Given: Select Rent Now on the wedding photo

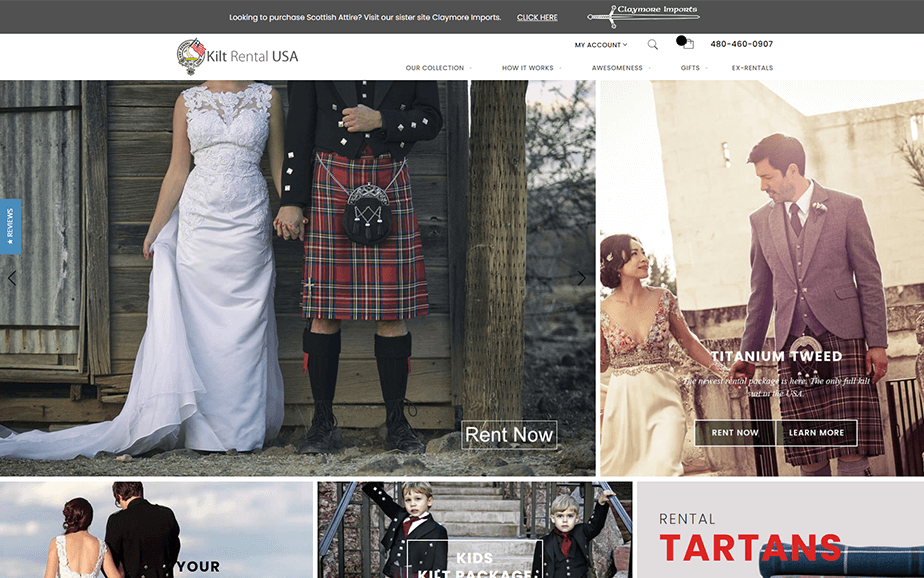Looking at the screenshot, I should (509, 434).
